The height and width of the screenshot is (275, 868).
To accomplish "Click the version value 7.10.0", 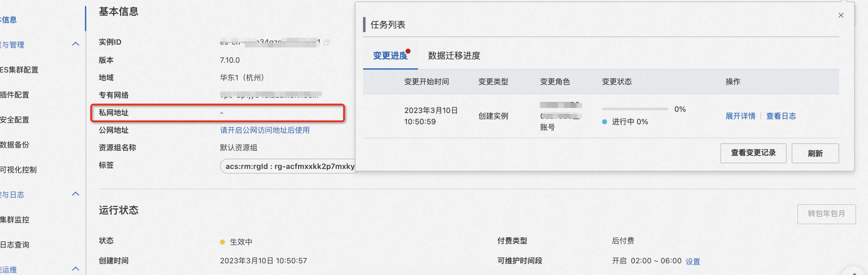I will 230,60.
